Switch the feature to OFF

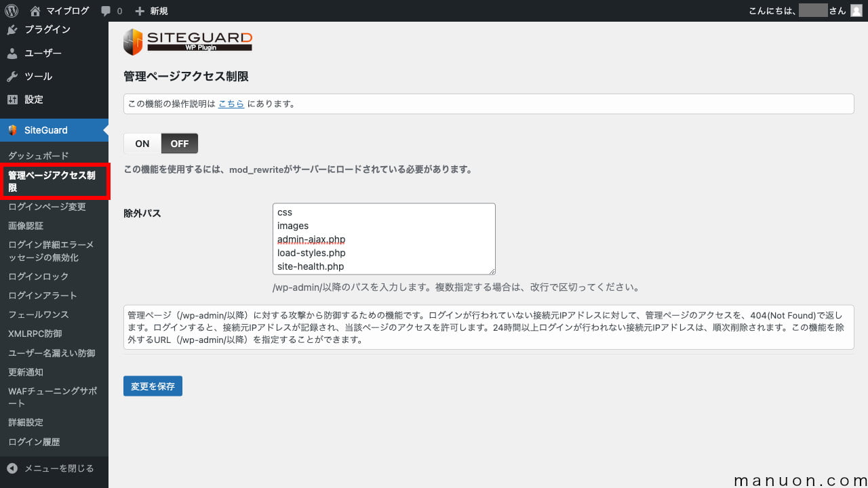[x=180, y=144]
